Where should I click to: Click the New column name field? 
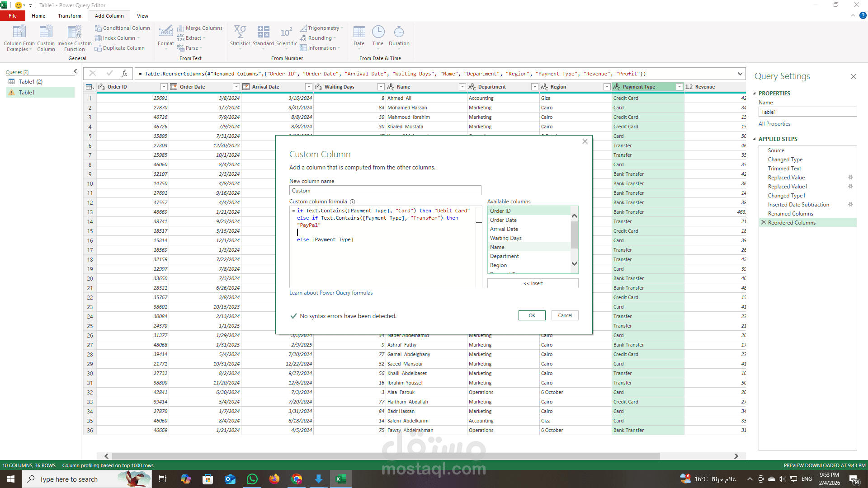click(x=385, y=191)
